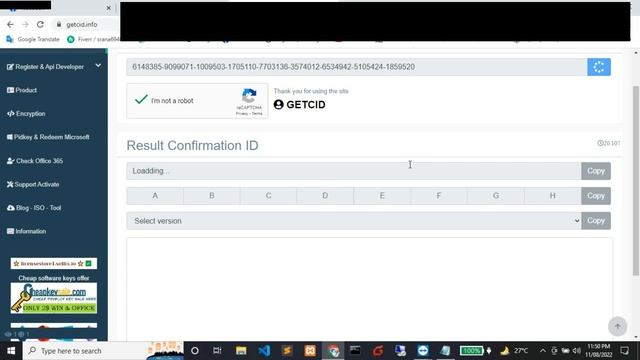Click the page vertical scrollbar

pos(636,181)
